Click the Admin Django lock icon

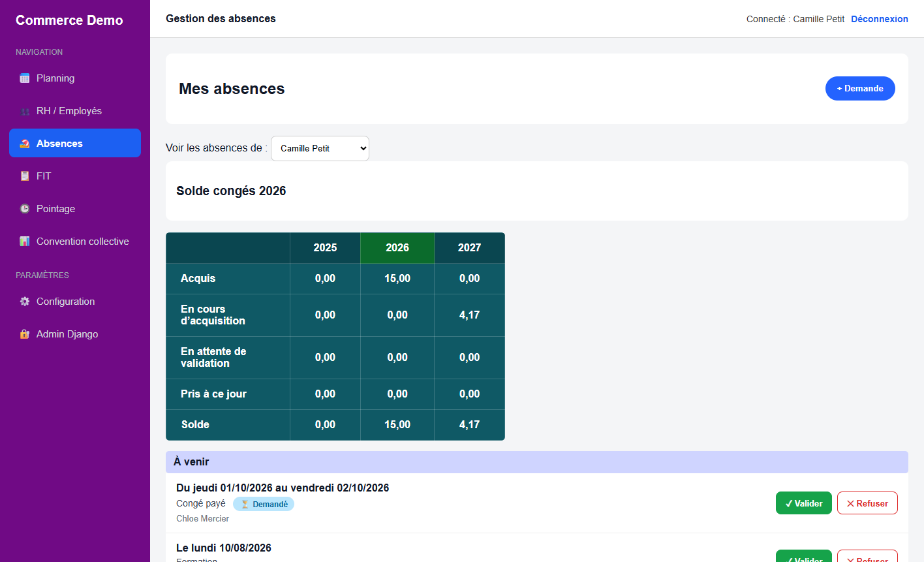(25, 334)
